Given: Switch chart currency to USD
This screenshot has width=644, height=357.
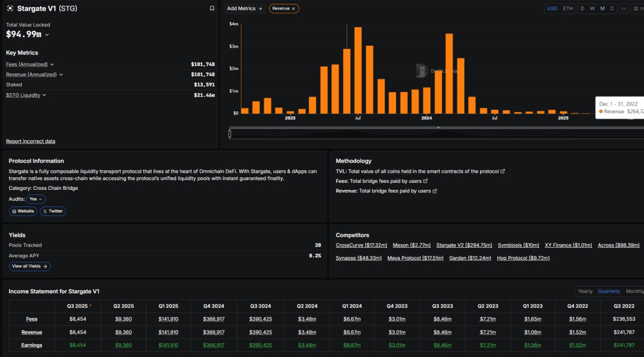Looking at the screenshot, I should click(552, 9).
